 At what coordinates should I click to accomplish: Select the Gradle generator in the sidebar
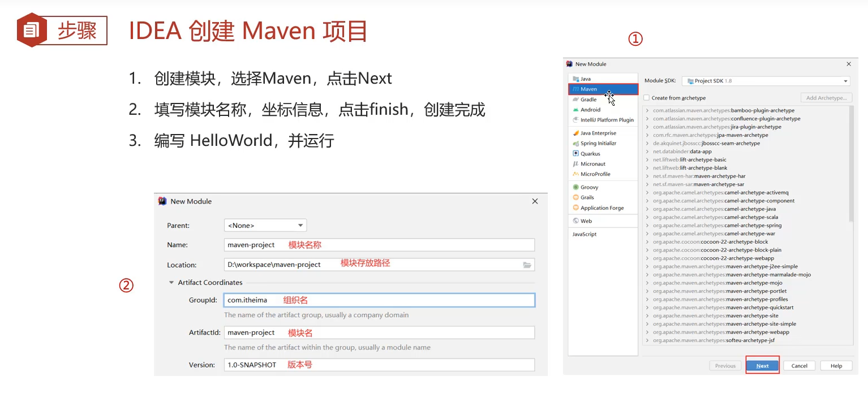coord(591,99)
